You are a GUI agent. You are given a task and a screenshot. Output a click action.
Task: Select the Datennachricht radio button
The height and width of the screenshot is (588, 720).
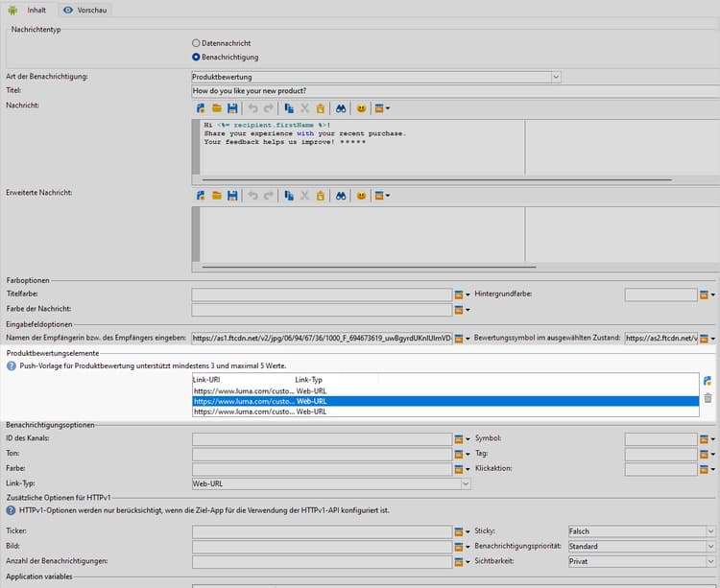click(196, 43)
